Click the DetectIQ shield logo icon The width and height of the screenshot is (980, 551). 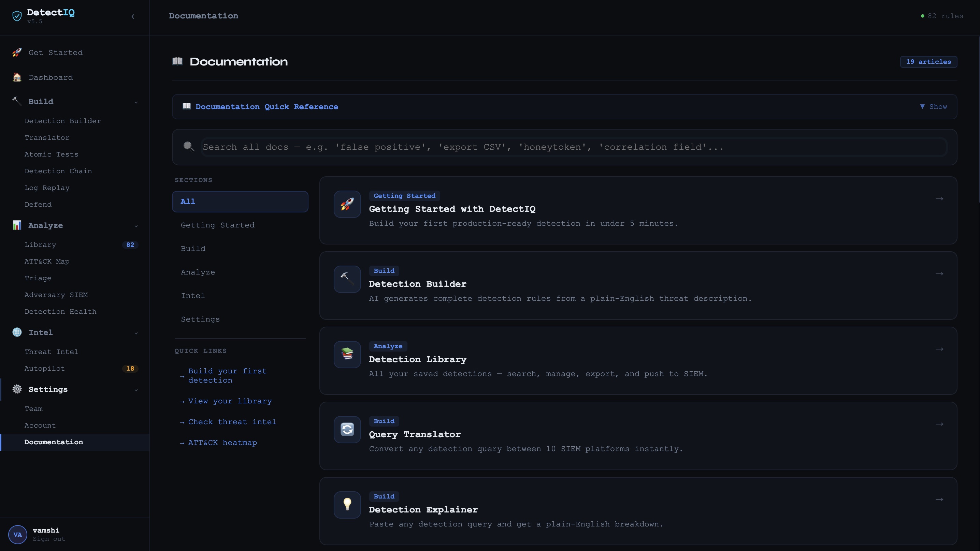click(17, 16)
